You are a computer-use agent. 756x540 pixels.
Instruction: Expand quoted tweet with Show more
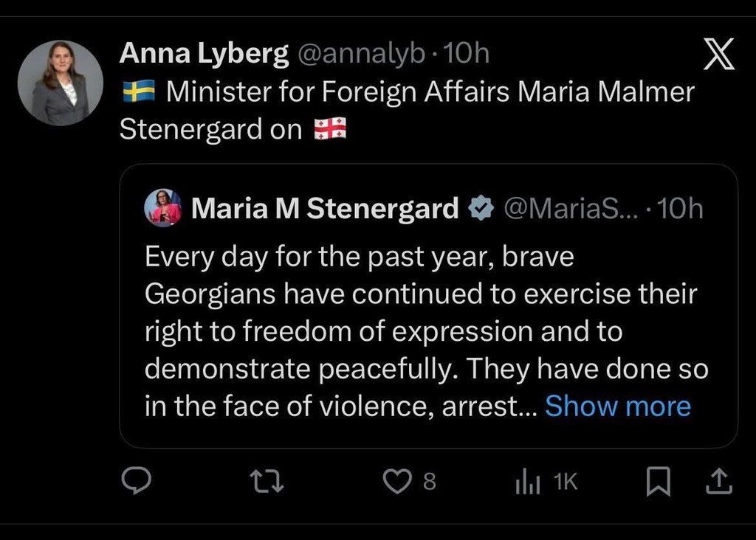point(617,406)
